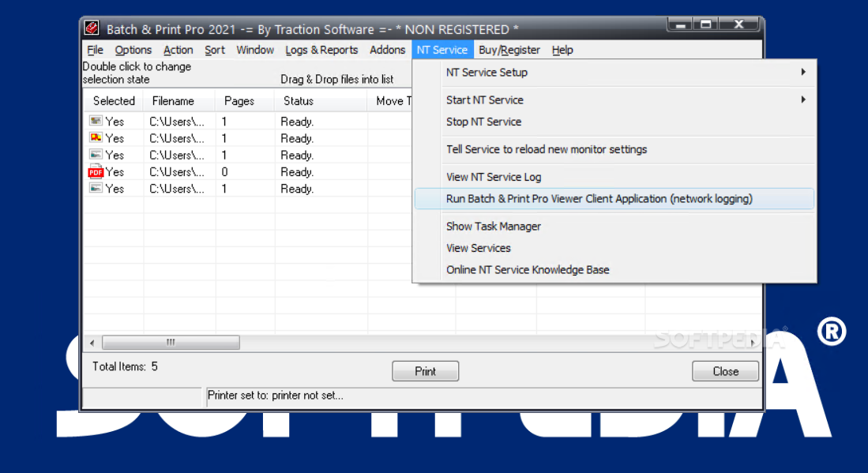Image resolution: width=868 pixels, height=473 pixels.
Task: Click 'Ready.' status in the PDF row
Action: [297, 172]
